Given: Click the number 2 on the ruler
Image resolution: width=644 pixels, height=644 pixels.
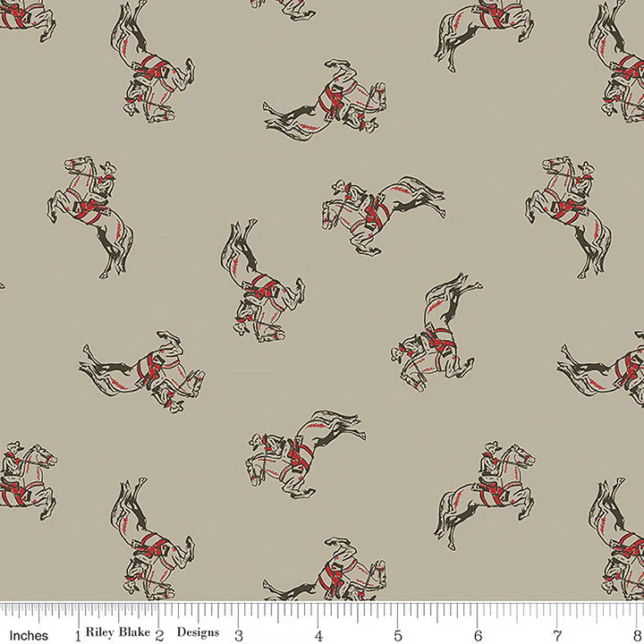Looking at the screenshot, I should (159, 634).
